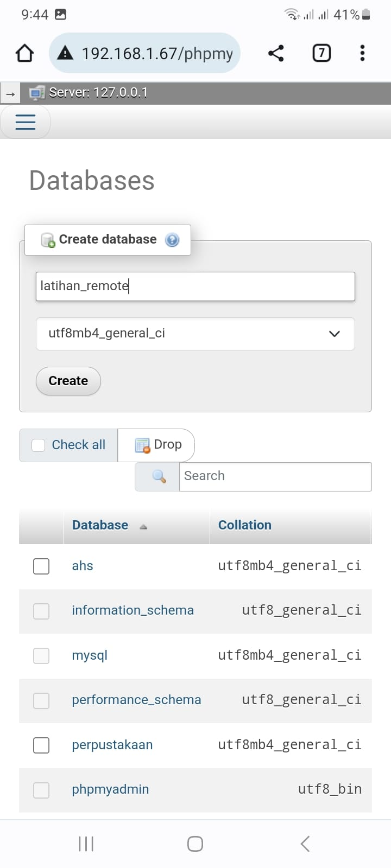391x868 pixels.
Task: Tap Android back navigation button
Action: (x=305, y=844)
